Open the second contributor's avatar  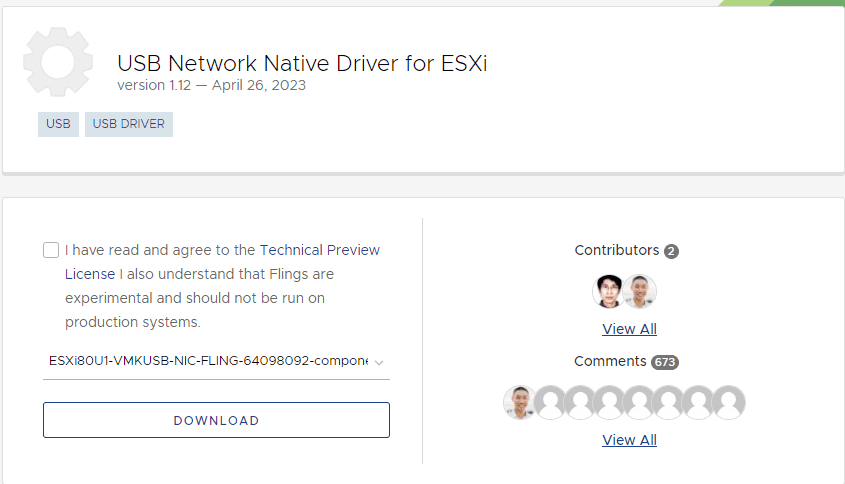coord(639,291)
